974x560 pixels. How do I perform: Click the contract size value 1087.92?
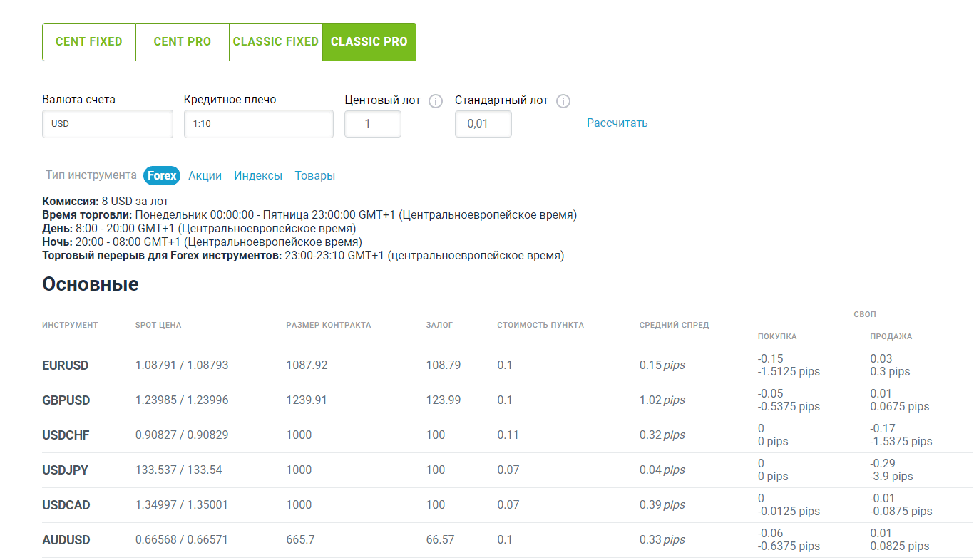click(307, 365)
